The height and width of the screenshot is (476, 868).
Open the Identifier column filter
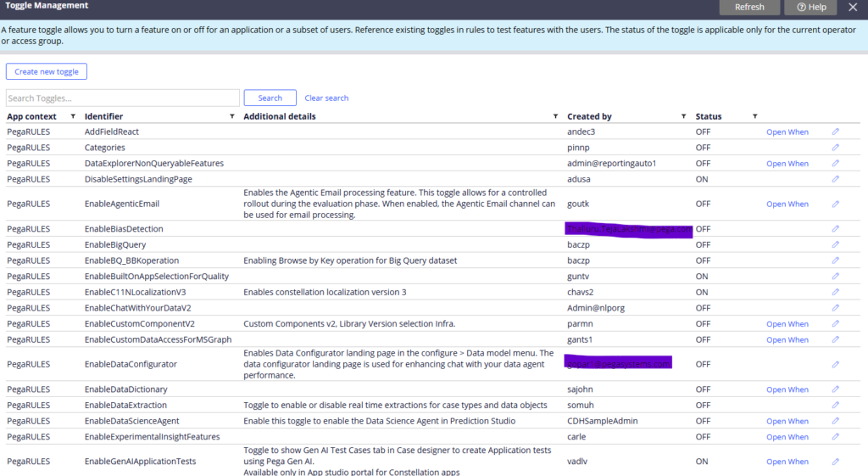tap(232, 116)
